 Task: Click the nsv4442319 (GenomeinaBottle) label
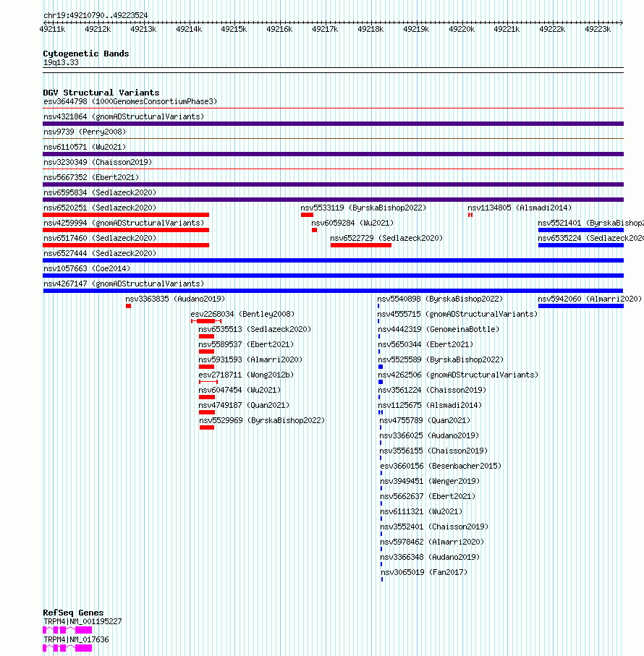coord(438,329)
